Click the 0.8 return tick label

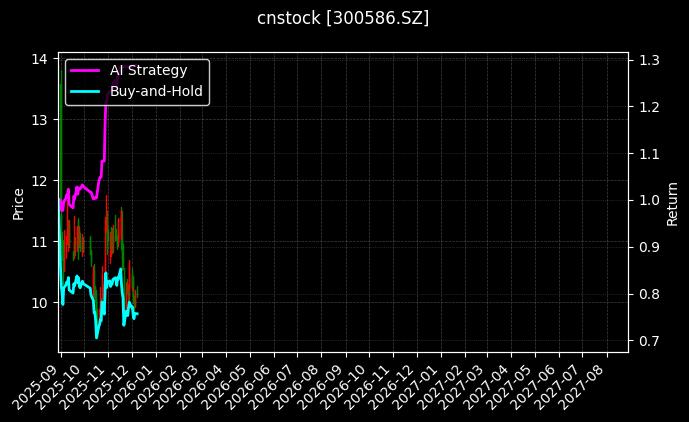(x=649, y=294)
